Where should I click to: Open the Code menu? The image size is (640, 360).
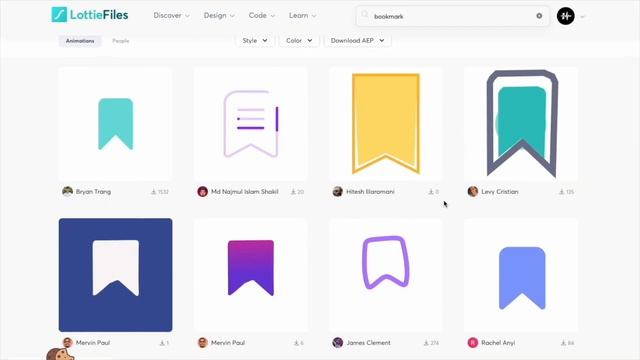(262, 16)
